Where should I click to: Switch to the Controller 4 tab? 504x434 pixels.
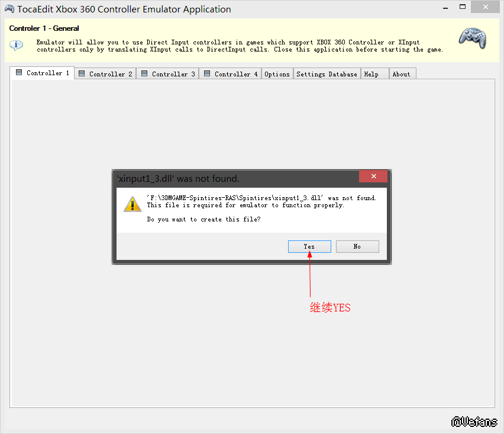[231, 74]
